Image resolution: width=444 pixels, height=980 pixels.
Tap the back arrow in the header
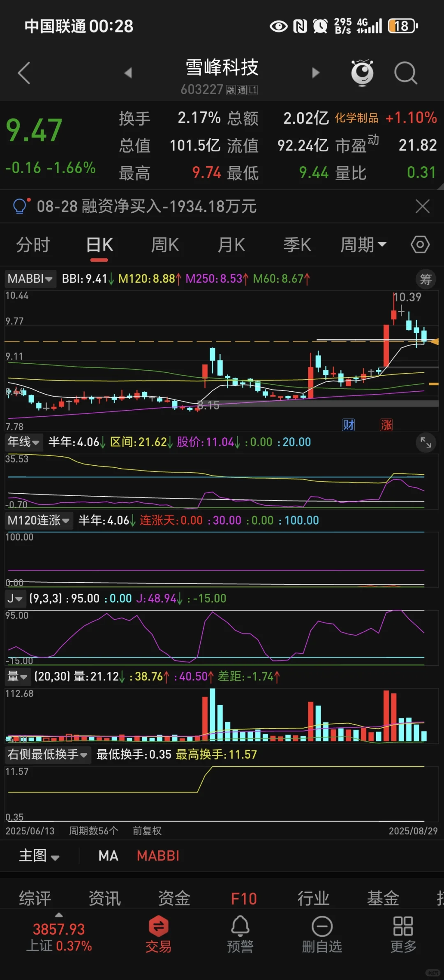(24, 73)
